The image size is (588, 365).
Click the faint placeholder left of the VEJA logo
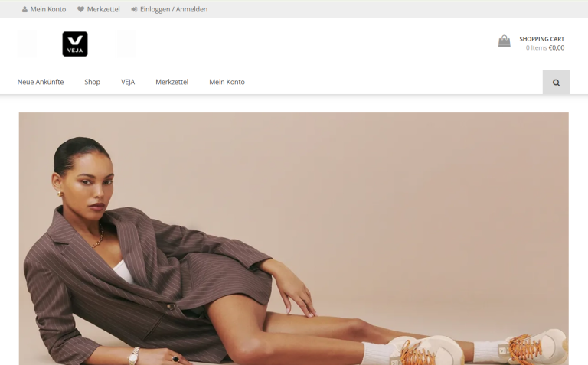[x=27, y=44]
